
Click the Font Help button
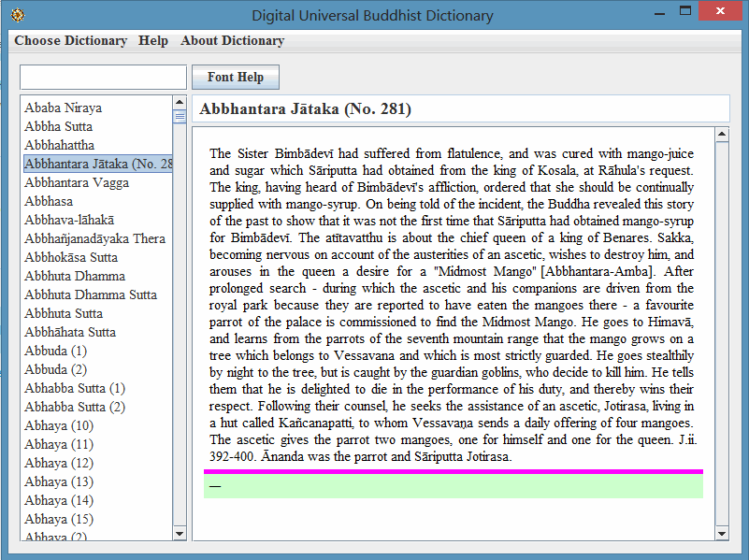coord(236,78)
